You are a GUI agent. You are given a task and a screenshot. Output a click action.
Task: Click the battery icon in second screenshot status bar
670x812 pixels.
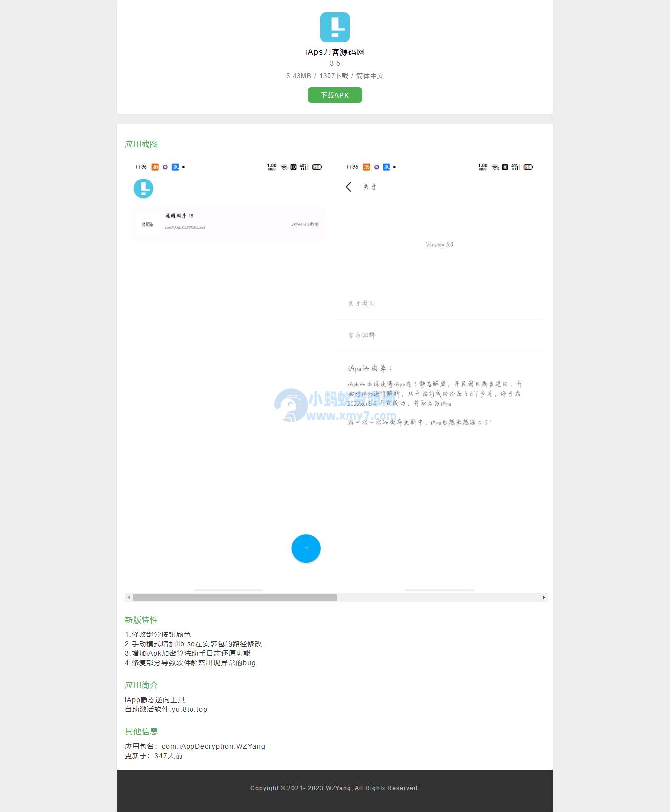pos(528,167)
